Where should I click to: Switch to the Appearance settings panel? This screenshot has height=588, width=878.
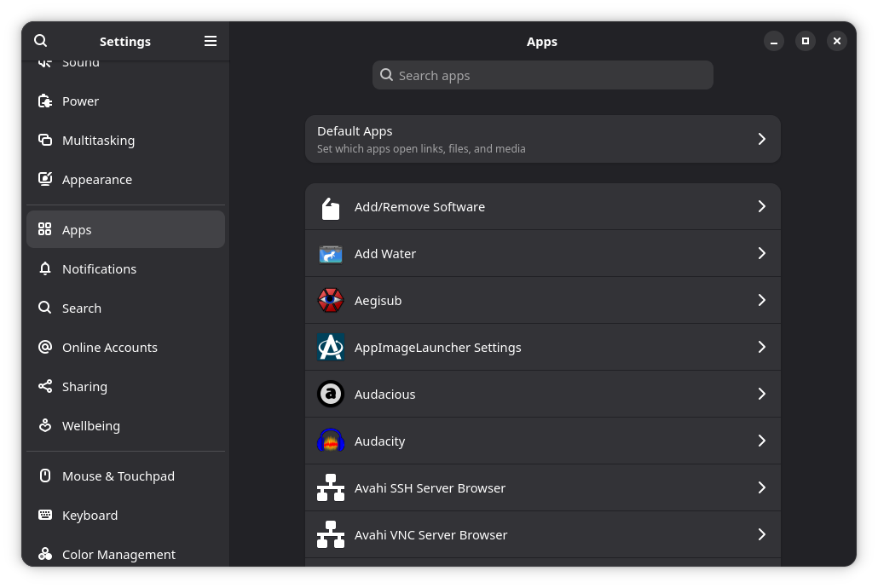(x=96, y=179)
